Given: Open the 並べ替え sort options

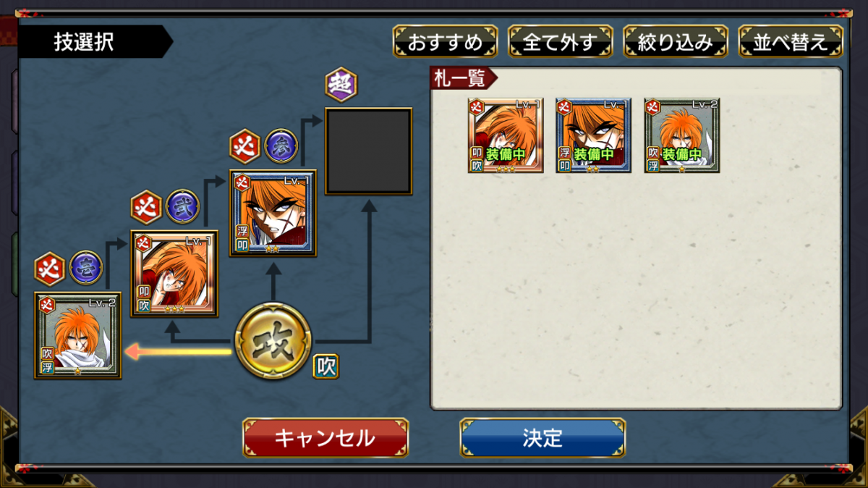Looking at the screenshot, I should (x=791, y=42).
